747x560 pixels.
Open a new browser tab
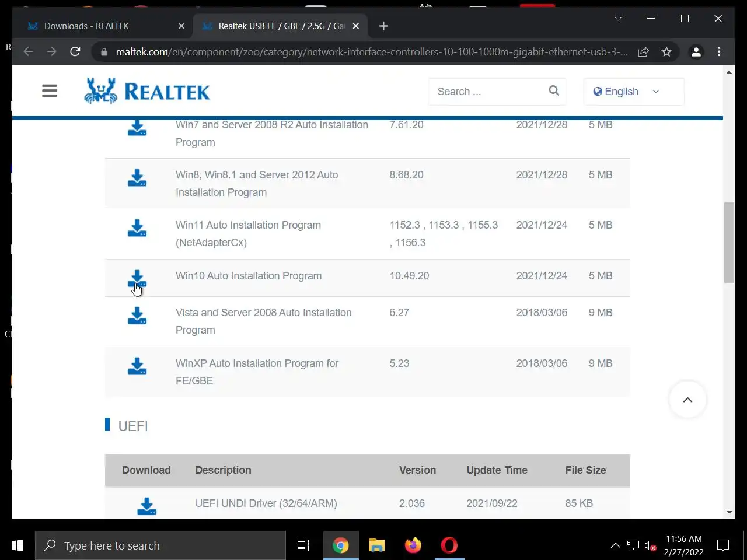(x=383, y=26)
